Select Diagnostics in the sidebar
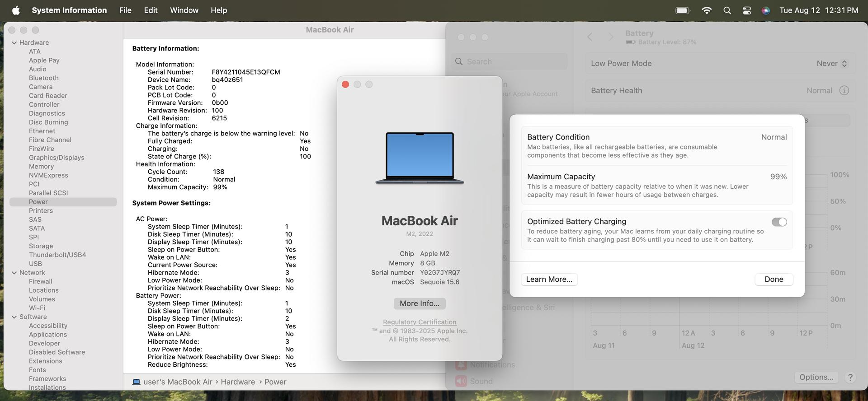Screen dimensions: 868x401 pos(47,113)
